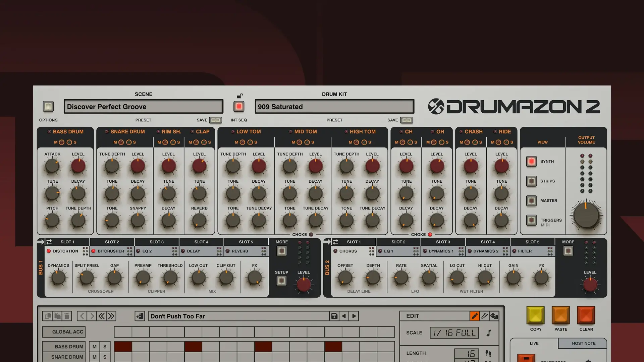Toggle the Bitcrusher slot power LED
Image resolution: width=644 pixels, height=362 pixels.
point(93,251)
